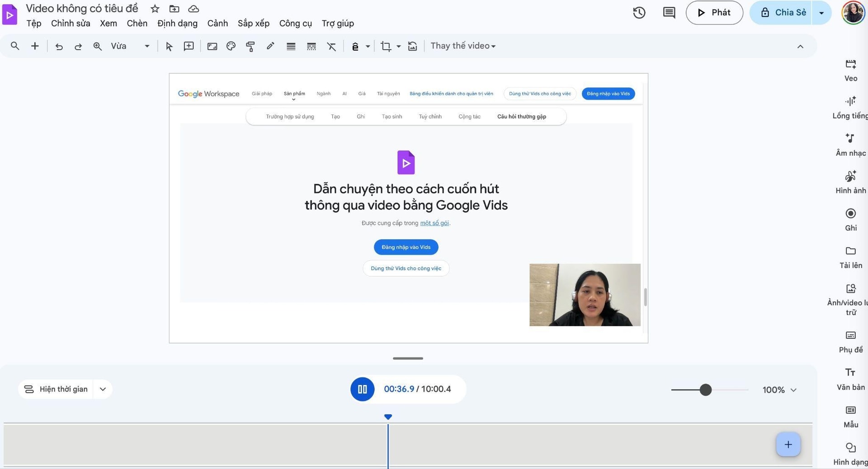The height and width of the screenshot is (469, 868).
Task: Open the Chèn menu
Action: click(137, 24)
